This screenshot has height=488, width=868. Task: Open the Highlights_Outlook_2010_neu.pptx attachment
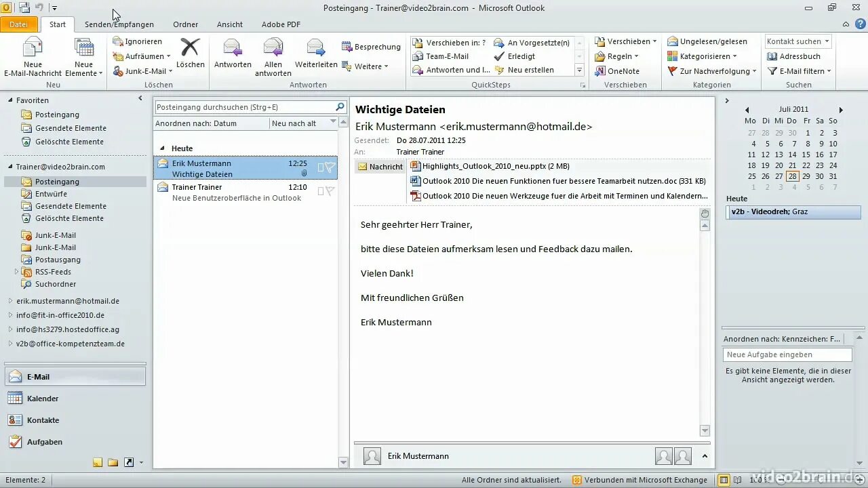[490, 166]
